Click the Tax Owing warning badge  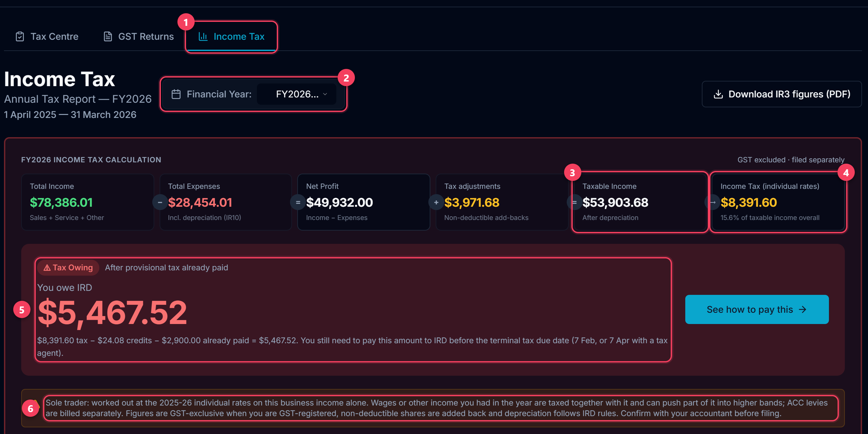coord(68,267)
